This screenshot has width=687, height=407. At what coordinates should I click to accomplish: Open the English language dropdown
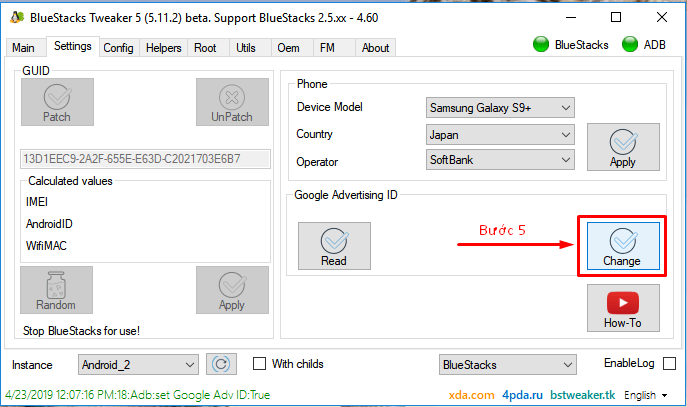(645, 395)
